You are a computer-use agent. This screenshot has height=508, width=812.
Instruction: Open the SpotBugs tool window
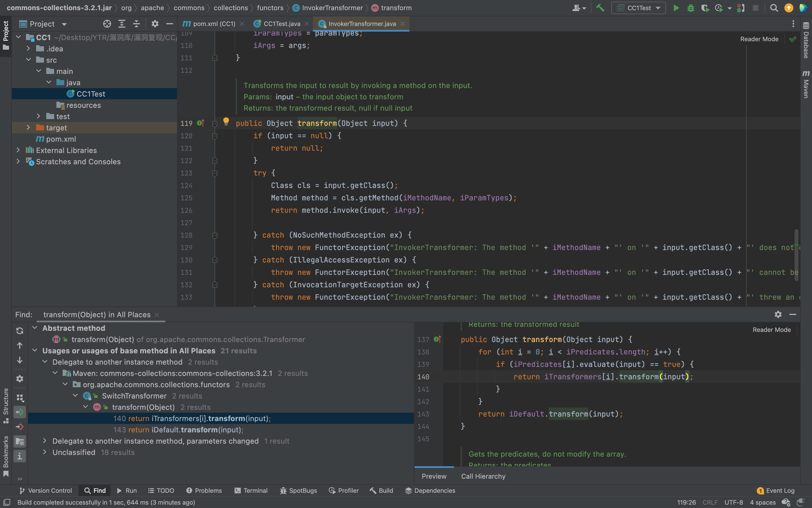tap(298, 491)
